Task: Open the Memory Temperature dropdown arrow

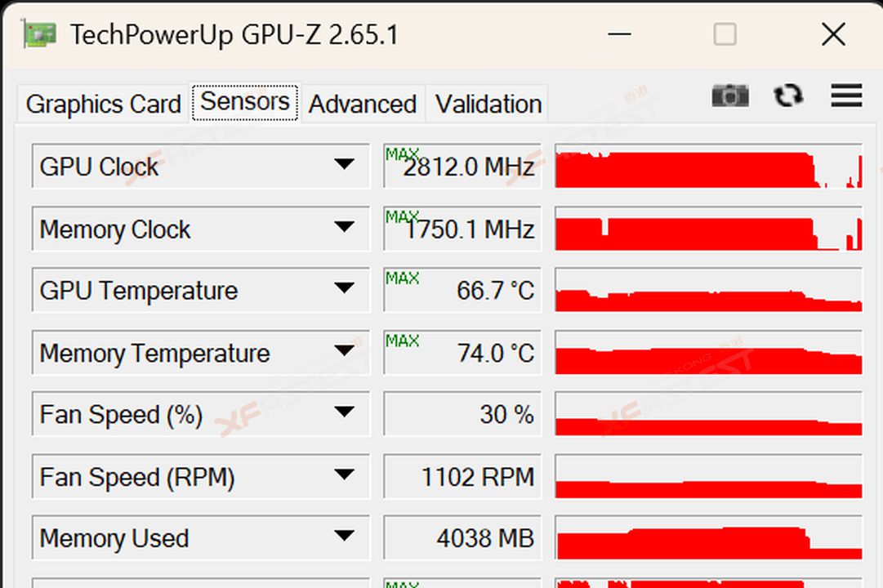Action: tap(344, 351)
